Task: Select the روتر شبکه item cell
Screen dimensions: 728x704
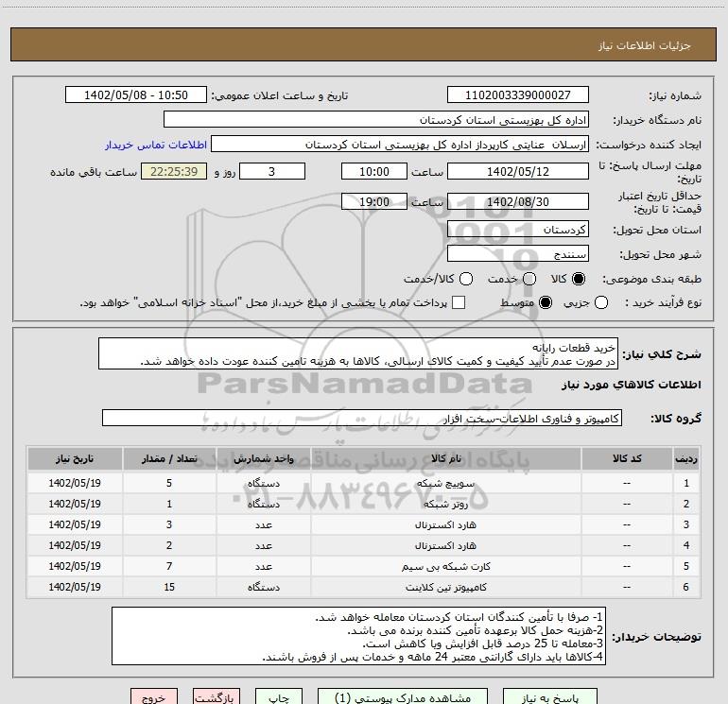Action: pos(445,504)
